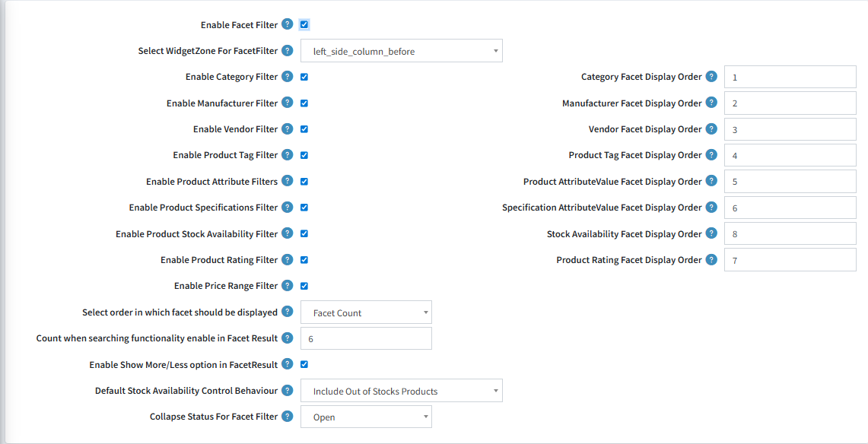Uncheck Enable Product Attribute Filters

(304, 181)
